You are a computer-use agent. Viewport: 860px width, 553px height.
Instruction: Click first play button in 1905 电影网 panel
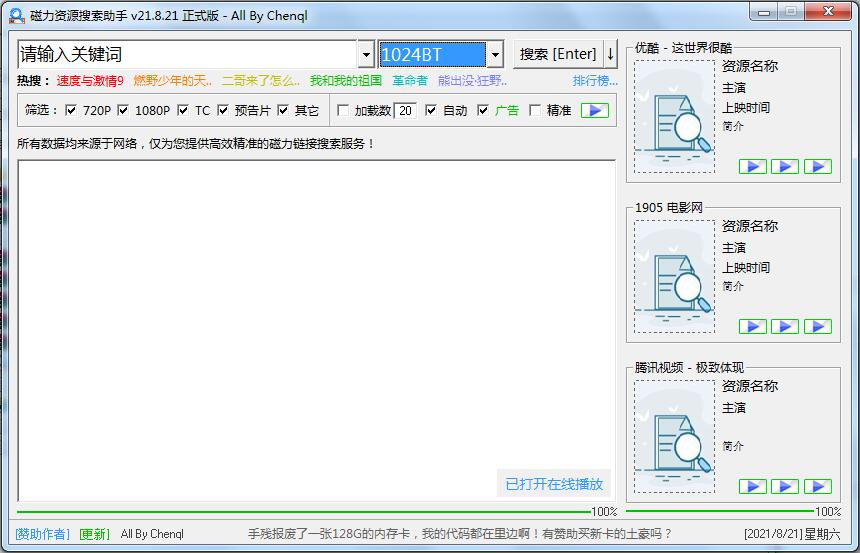(752, 326)
